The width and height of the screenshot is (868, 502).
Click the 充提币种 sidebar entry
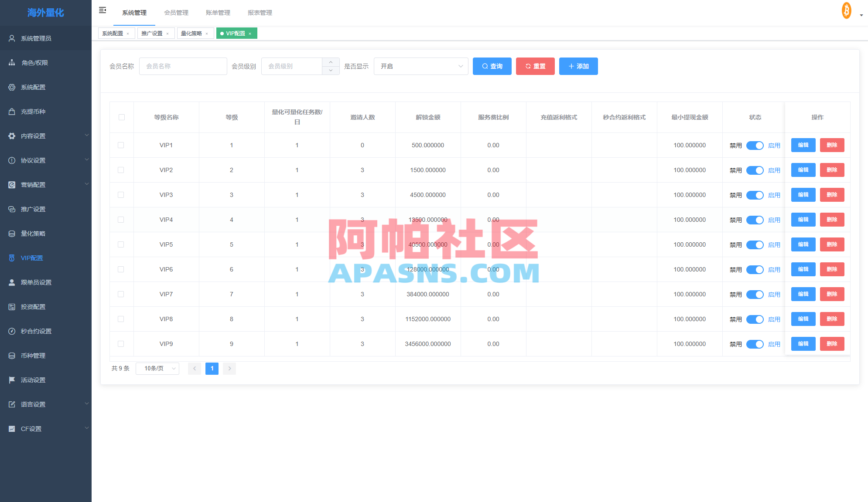32,112
